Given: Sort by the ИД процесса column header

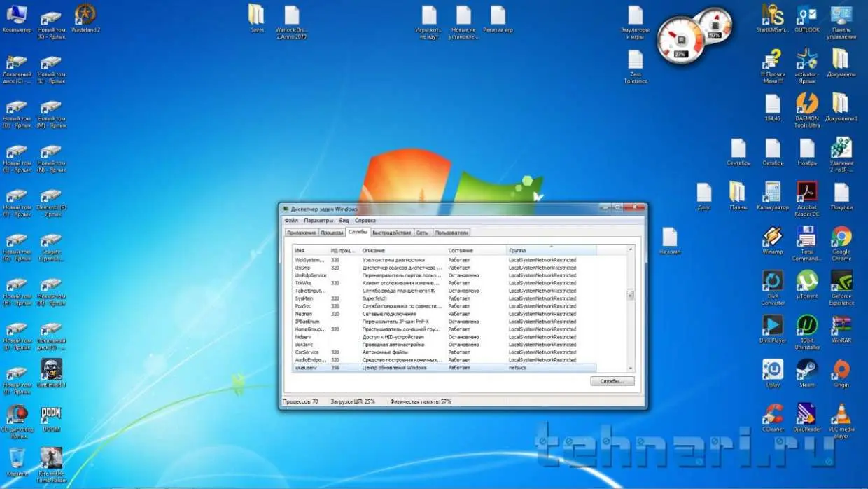Looking at the screenshot, I should pos(345,250).
